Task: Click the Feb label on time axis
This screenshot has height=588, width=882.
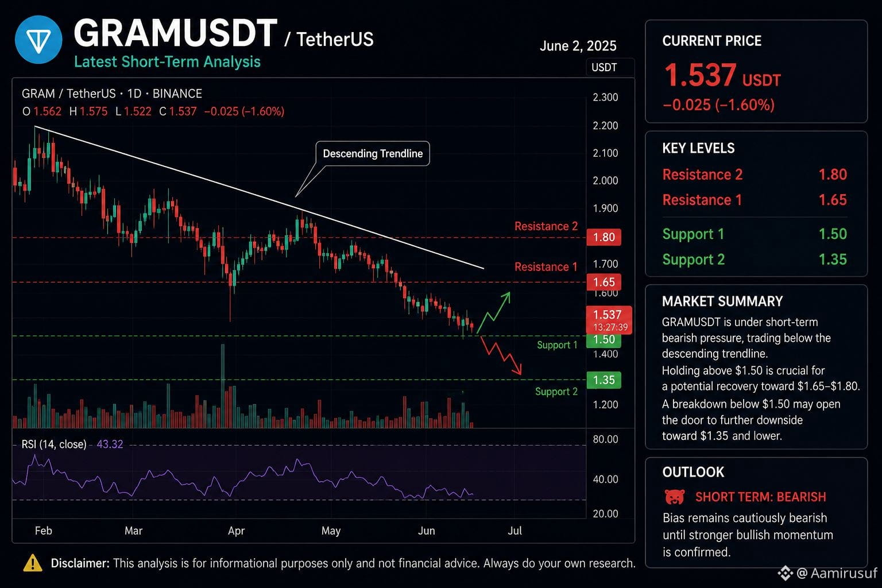Action: [x=44, y=531]
